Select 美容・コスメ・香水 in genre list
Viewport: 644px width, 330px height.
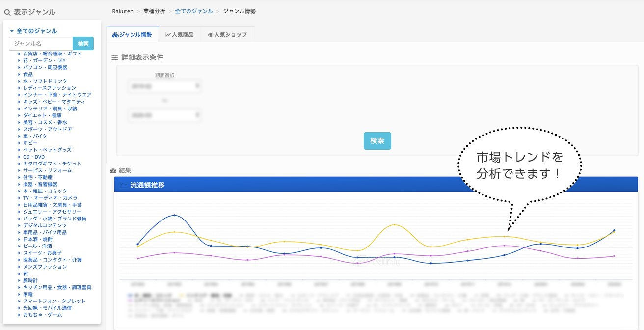pyautogui.click(x=45, y=122)
